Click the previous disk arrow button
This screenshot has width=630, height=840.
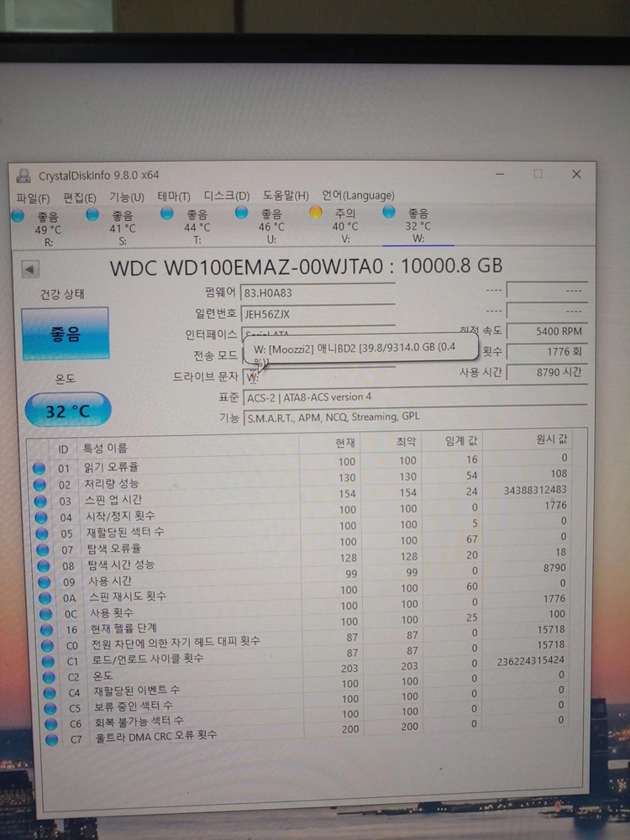click(x=30, y=269)
